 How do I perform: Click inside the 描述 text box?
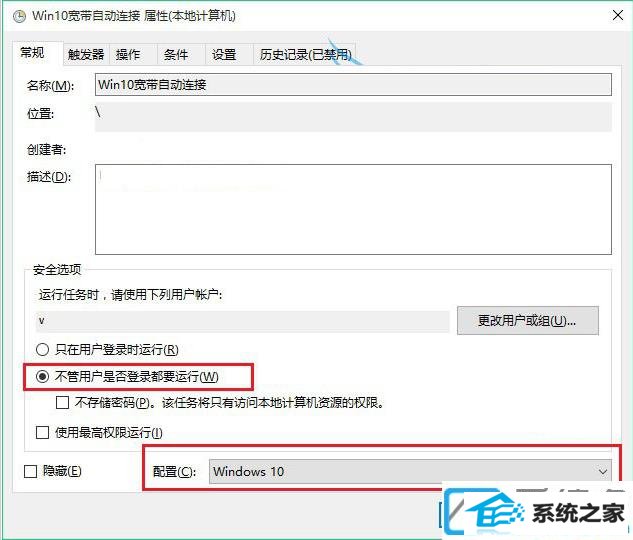(x=353, y=209)
